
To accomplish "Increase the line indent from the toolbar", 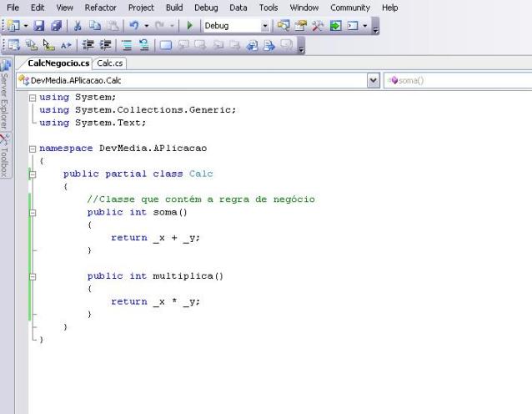I will [106, 45].
